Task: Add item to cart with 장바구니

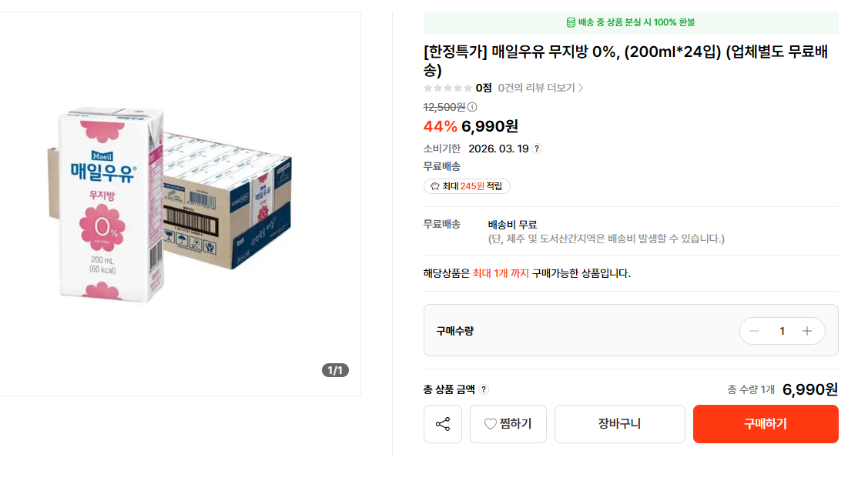Action: click(x=619, y=424)
